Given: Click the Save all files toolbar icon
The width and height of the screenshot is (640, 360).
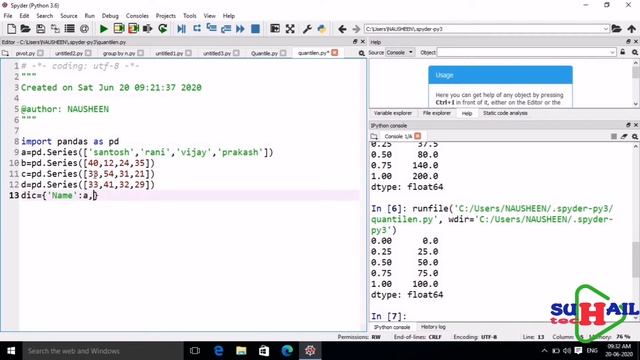Looking at the screenshot, I should click(x=55, y=29).
